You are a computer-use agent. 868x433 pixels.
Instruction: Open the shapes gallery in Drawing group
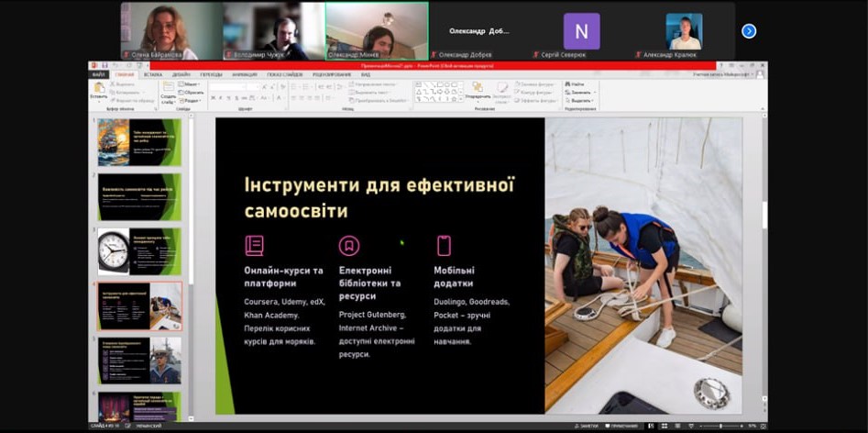pos(437,92)
